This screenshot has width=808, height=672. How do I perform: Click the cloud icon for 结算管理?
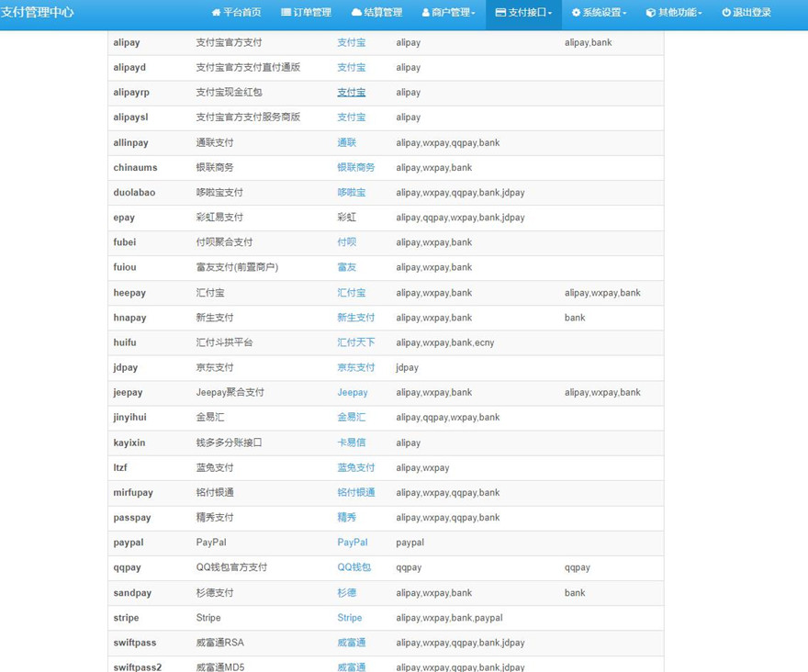point(356,12)
